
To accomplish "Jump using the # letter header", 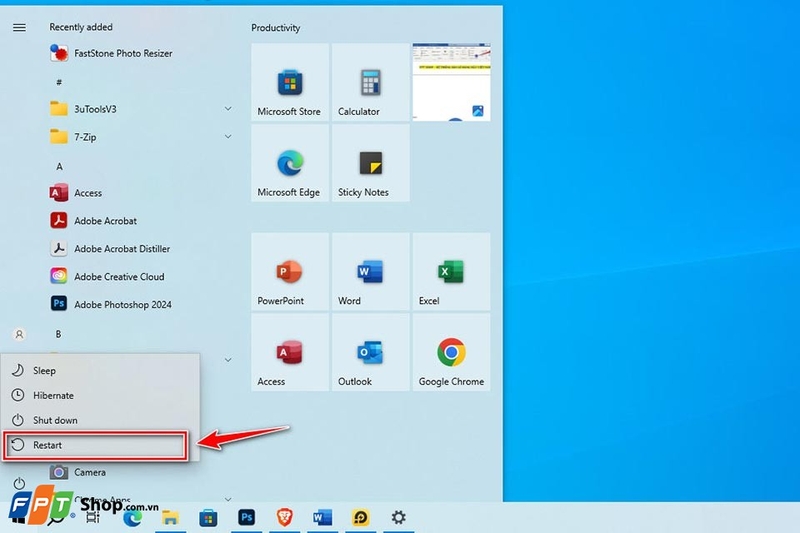I will tap(59, 82).
